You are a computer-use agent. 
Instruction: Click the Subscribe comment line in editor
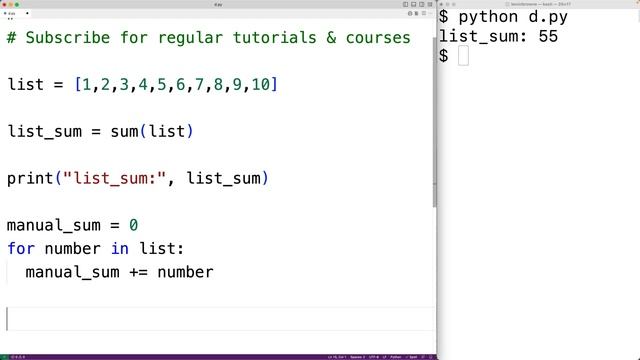[x=209, y=38]
